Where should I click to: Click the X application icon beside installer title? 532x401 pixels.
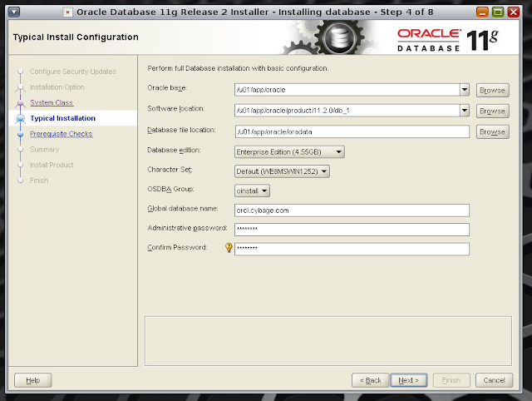67,12
